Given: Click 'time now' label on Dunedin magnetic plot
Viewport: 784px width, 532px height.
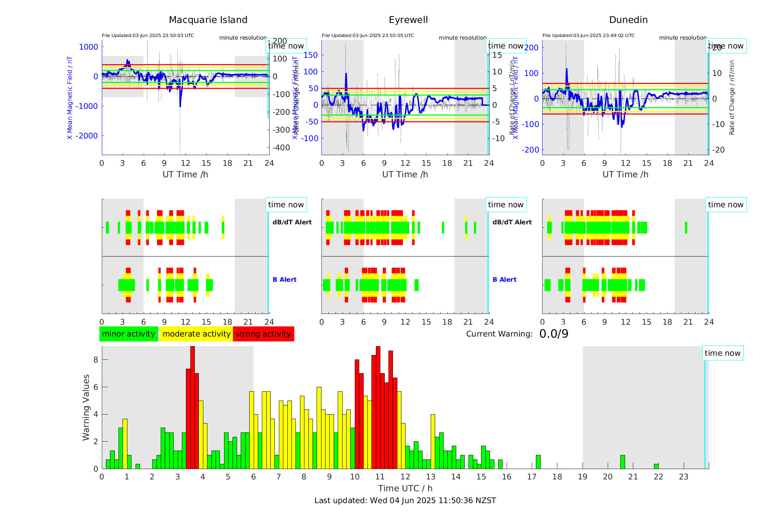Looking at the screenshot, I should click(x=725, y=46).
